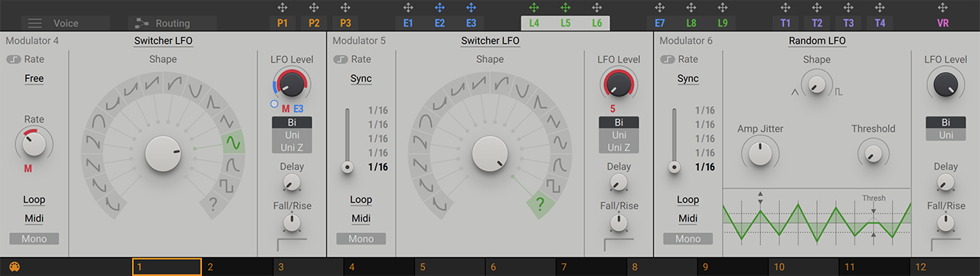980x276 pixels.
Task: Click the green drag-cross icon above L5
Action: [x=565, y=8]
